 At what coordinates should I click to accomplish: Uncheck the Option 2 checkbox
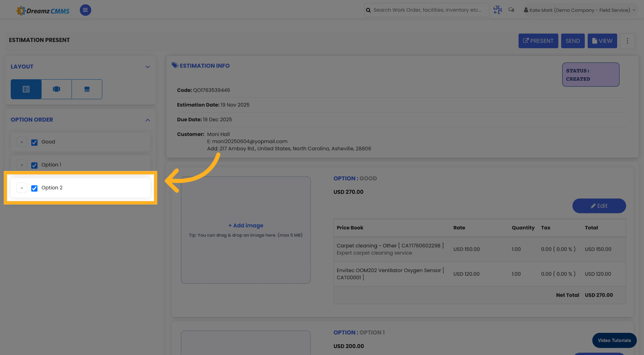[x=34, y=188]
